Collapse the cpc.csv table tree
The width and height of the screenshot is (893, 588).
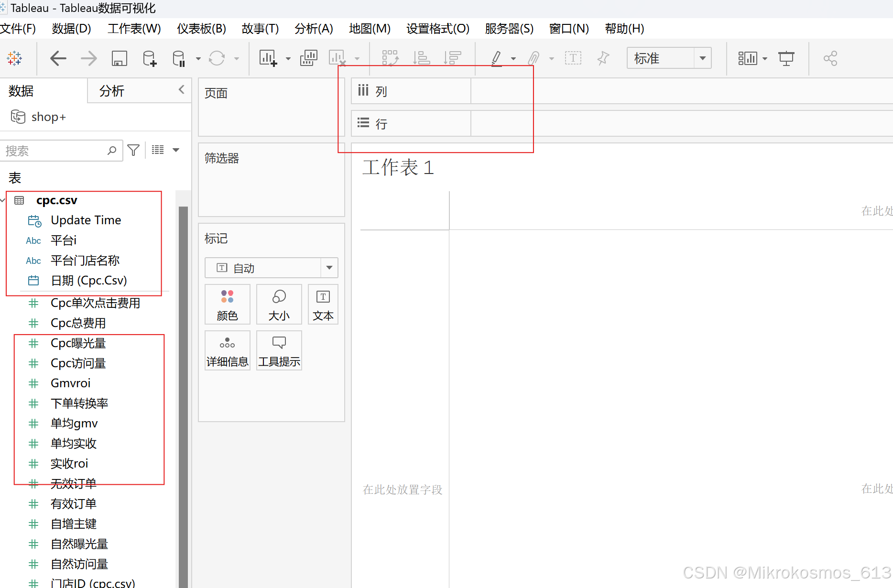[x=3, y=200]
